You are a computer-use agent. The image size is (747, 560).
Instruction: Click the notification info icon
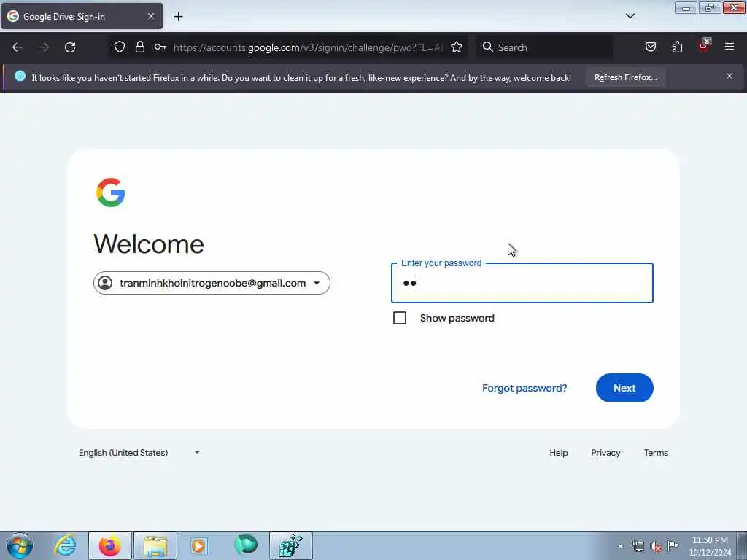point(20,76)
